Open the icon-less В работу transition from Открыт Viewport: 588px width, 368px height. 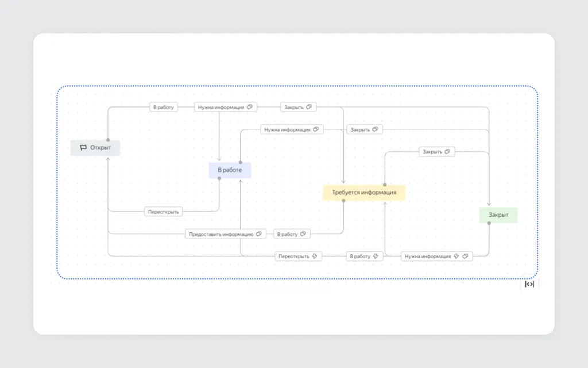click(x=164, y=107)
